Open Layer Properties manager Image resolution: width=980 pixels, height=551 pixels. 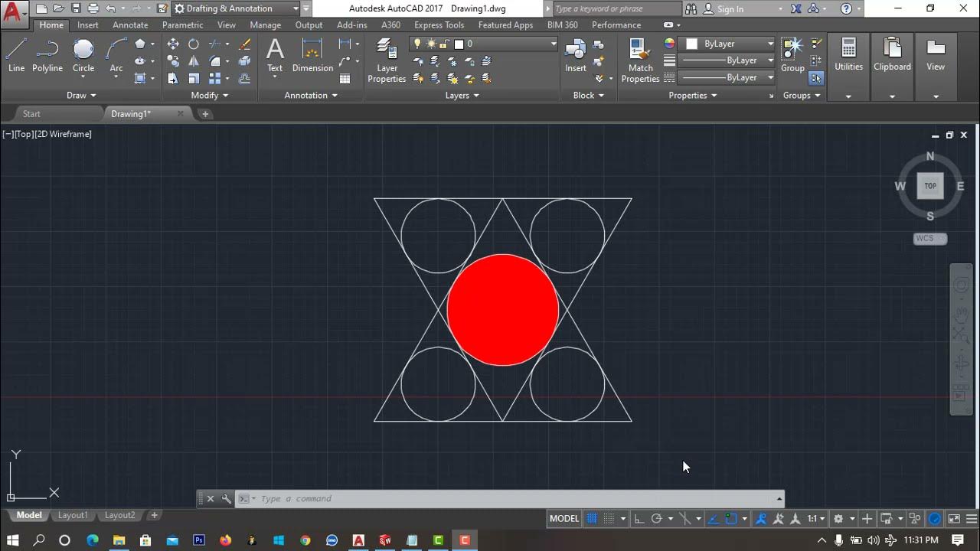(x=387, y=61)
